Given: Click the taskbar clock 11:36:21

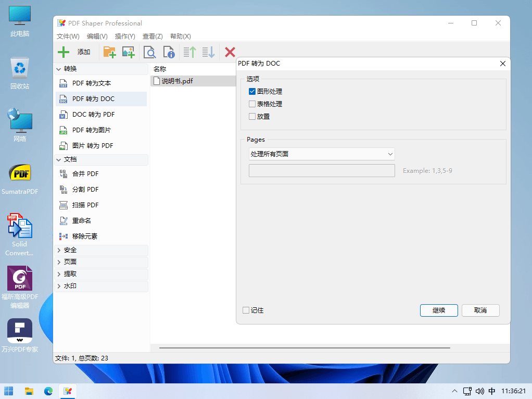Looking at the screenshot, I should (x=513, y=391).
